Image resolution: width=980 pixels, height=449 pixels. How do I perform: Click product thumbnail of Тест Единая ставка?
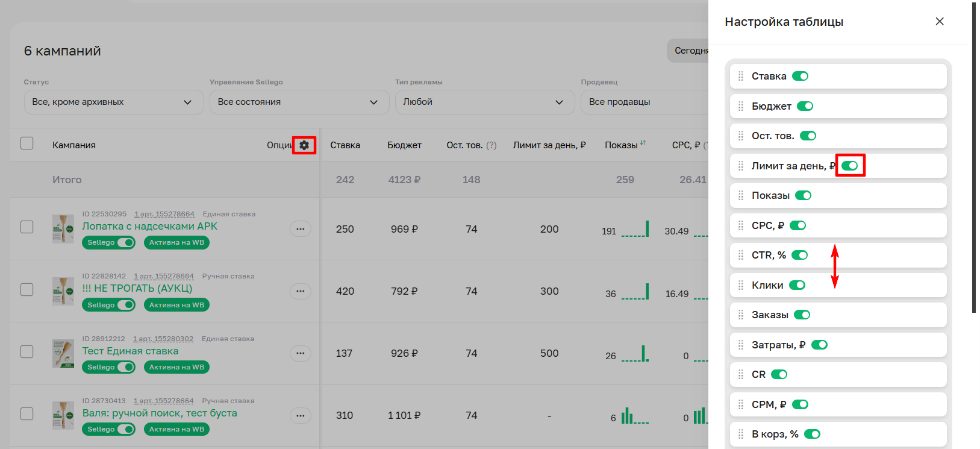click(x=63, y=353)
